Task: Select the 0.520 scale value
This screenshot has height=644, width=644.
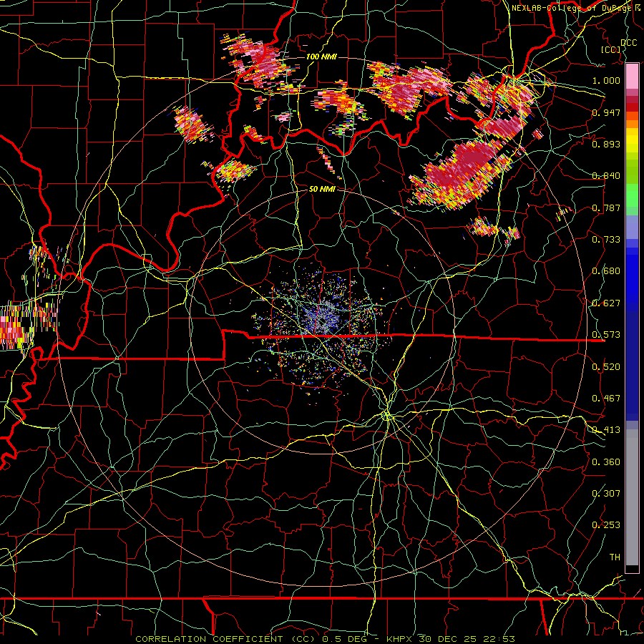Action: click(606, 367)
